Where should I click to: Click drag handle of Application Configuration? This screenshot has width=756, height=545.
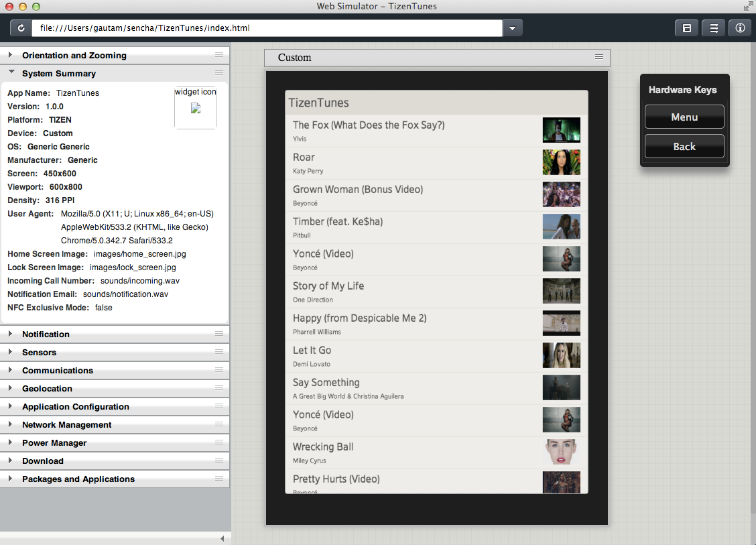pos(219,406)
